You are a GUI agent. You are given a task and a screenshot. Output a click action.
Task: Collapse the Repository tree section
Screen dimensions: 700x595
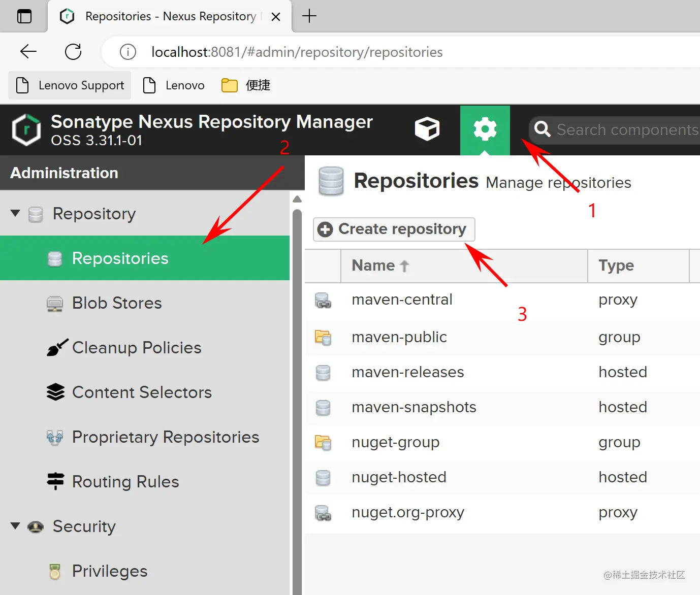pos(16,213)
